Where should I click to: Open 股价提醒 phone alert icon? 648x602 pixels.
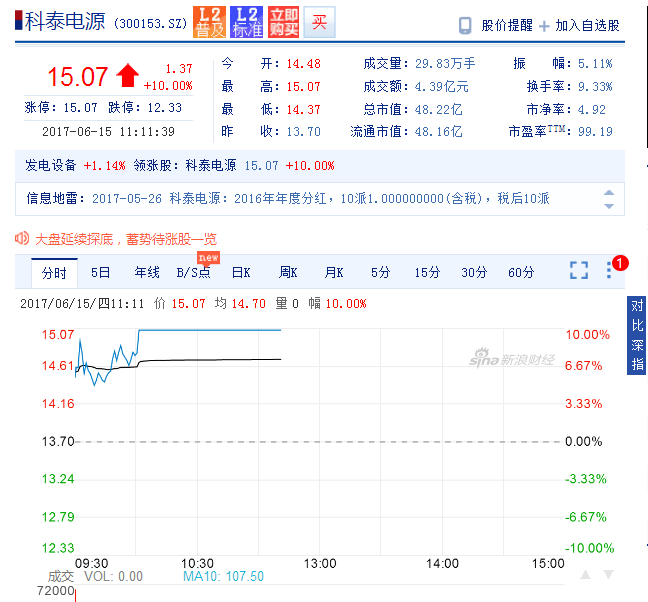click(x=465, y=25)
